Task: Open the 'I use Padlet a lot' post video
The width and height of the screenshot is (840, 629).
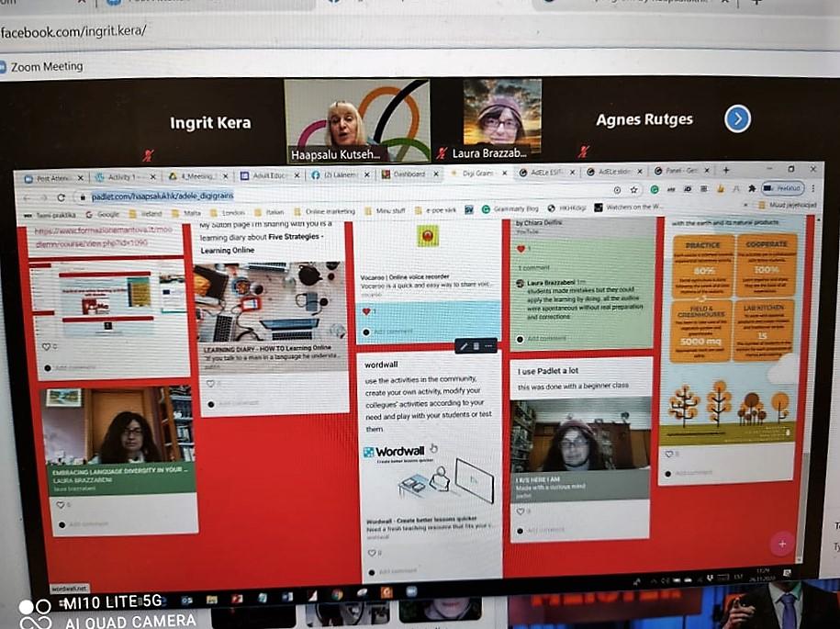Action: click(x=580, y=433)
